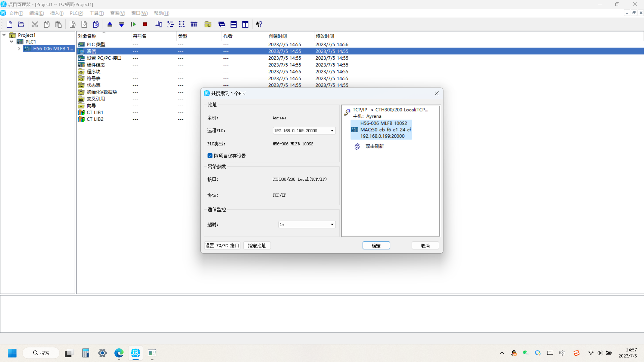Viewport: 644px width, 362px height.
Task: Click the green Run PLC toolbar icon
Action: pos(133,24)
